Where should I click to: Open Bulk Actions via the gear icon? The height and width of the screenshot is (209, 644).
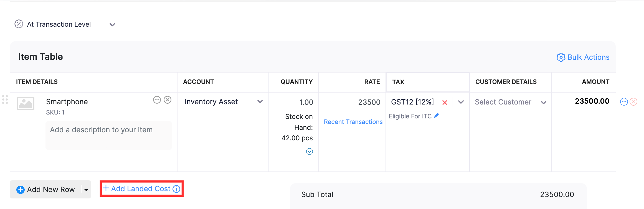click(x=561, y=57)
